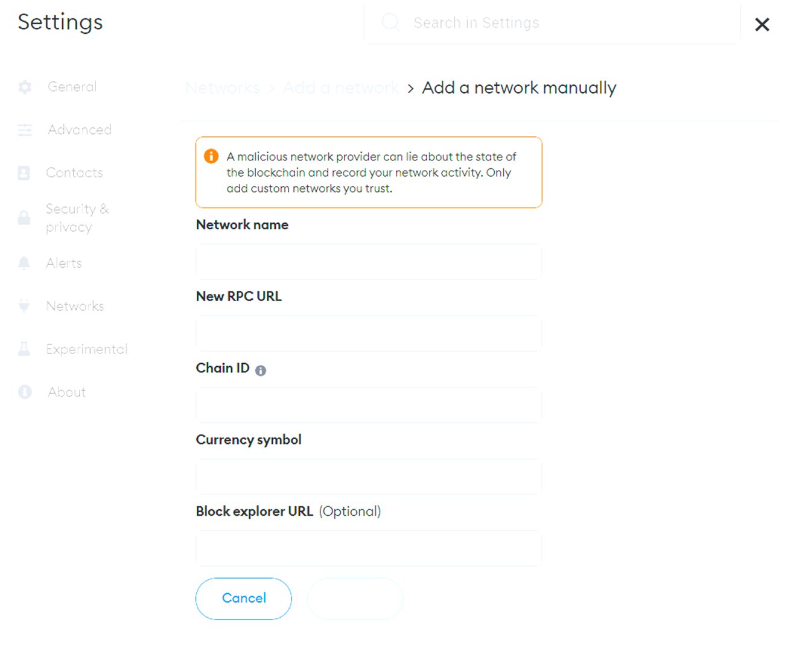The width and height of the screenshot is (805, 672).
Task: Focus the Network name input field
Action: pos(369,262)
